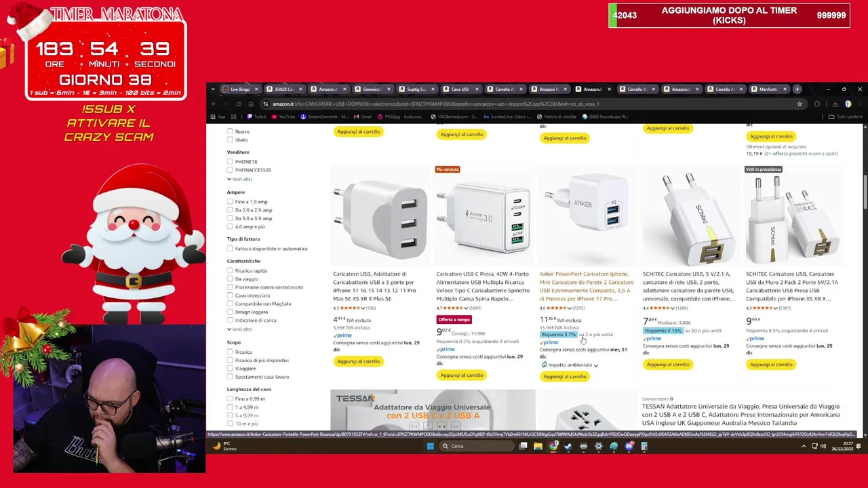Open the weather widget showing Sereno

pos(224,446)
